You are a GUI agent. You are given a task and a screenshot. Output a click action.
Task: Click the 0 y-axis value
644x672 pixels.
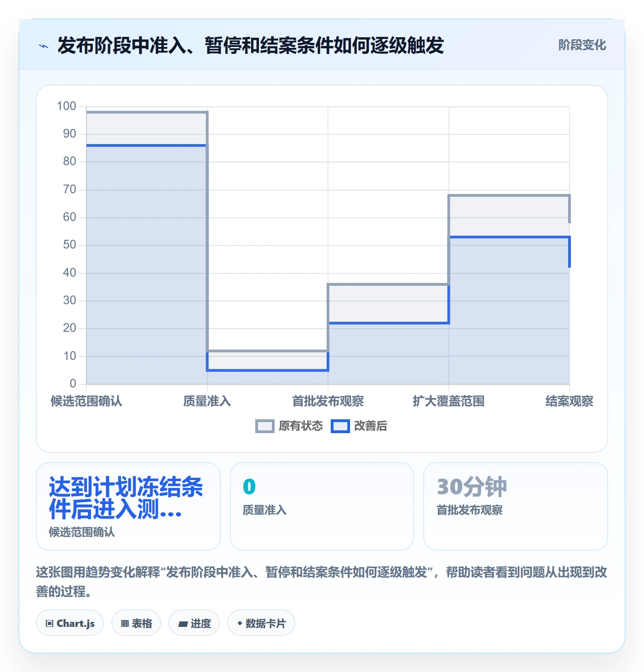coord(73,383)
